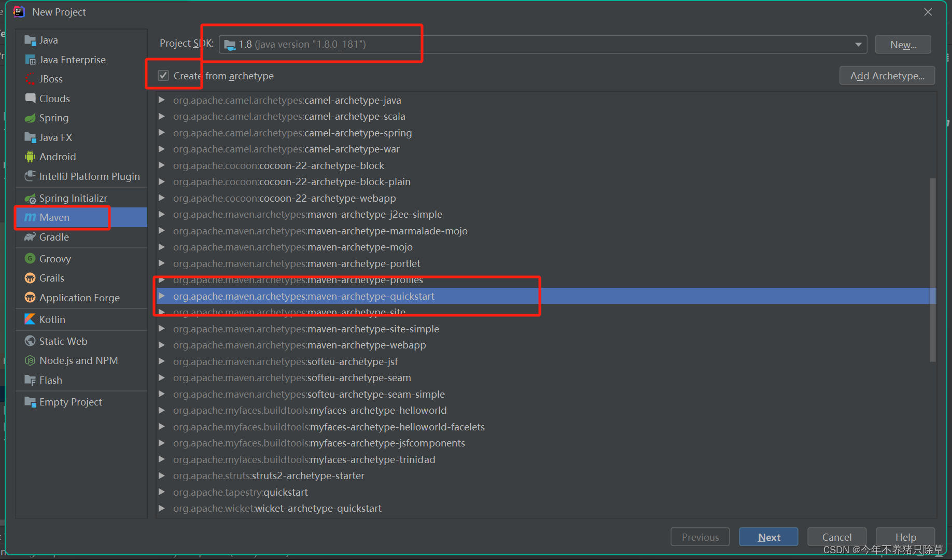Viewport: 952px width, 560px height.
Task: Click the Clouds icon
Action: [30, 99]
